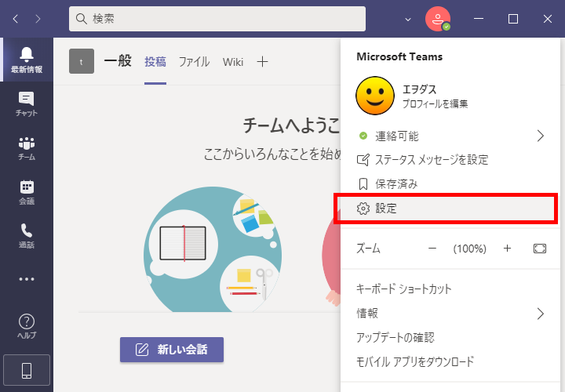Image resolution: width=565 pixels, height=392 pixels.
Task: Go back with the left arrow
Action: click(x=16, y=19)
